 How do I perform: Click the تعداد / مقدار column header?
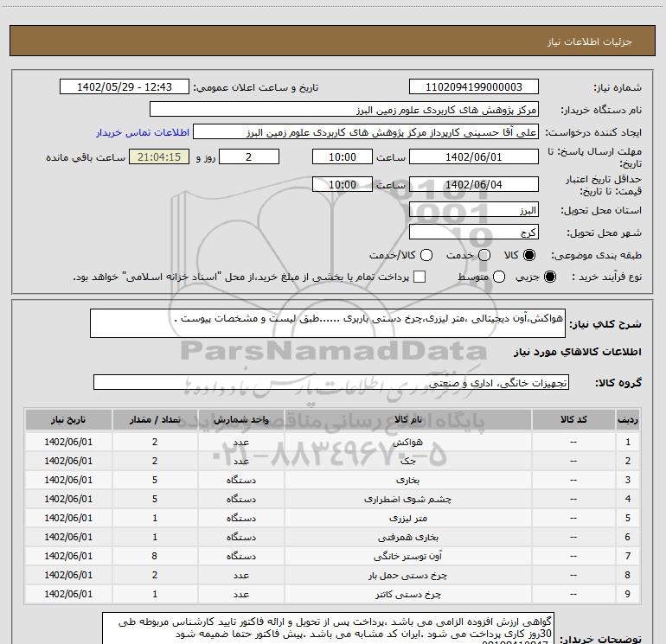[155, 419]
